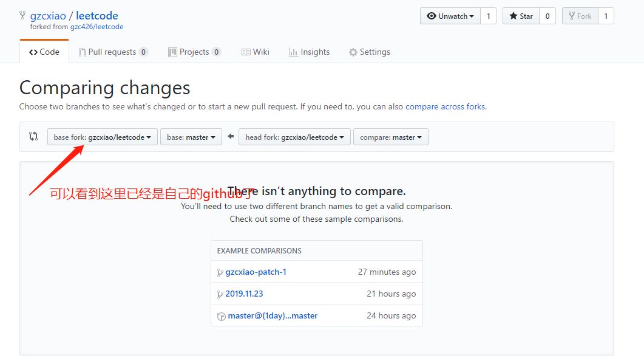
Task: Open the Unwatch dropdown menu
Action: coord(450,16)
